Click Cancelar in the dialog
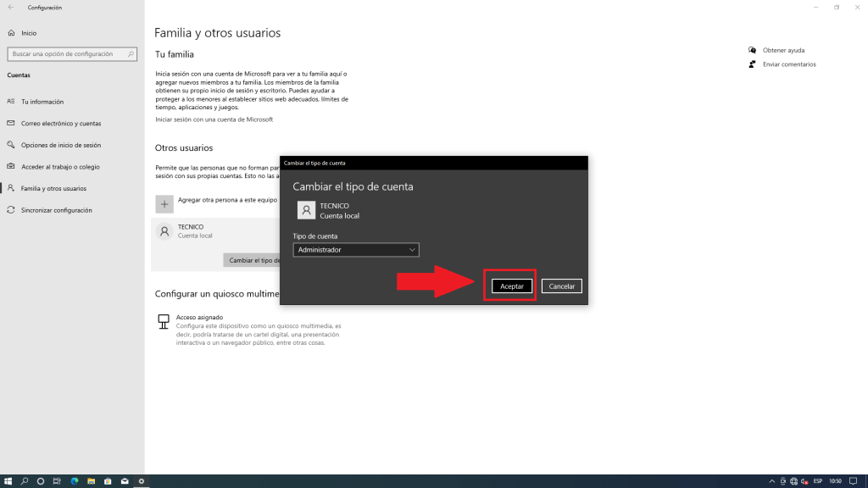 point(562,286)
